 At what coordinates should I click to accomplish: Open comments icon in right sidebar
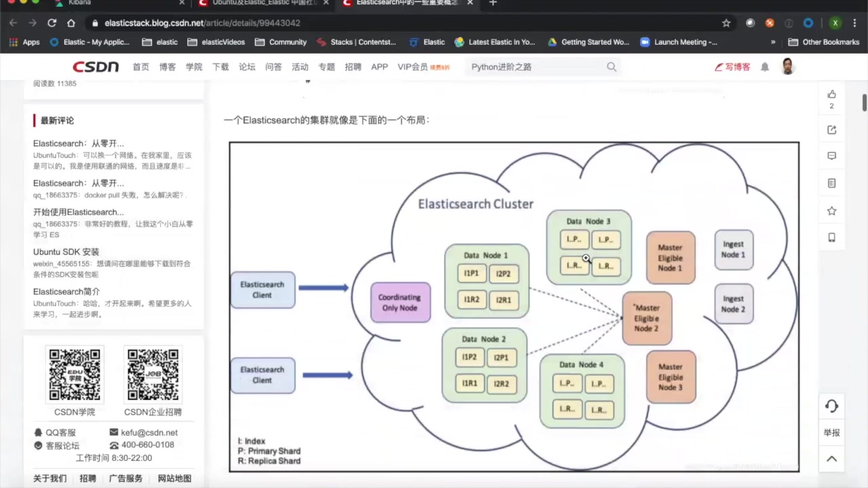pos(832,156)
